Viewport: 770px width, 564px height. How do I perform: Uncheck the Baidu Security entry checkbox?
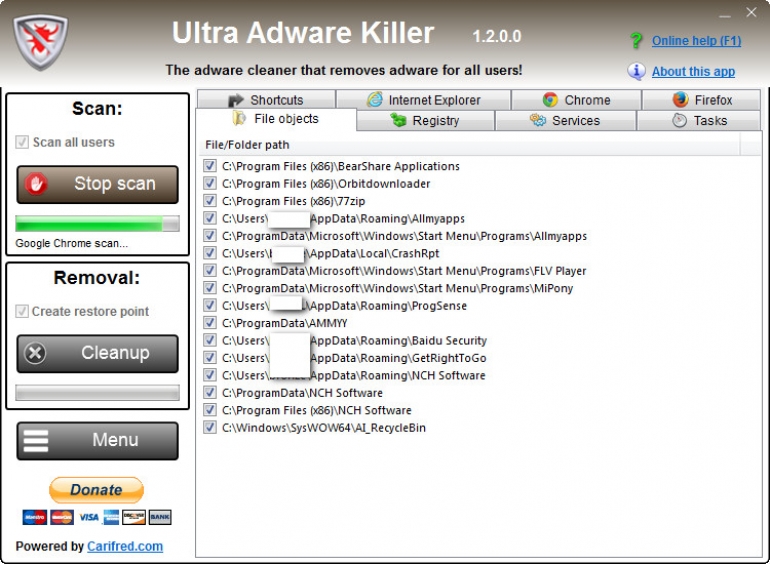[210, 340]
